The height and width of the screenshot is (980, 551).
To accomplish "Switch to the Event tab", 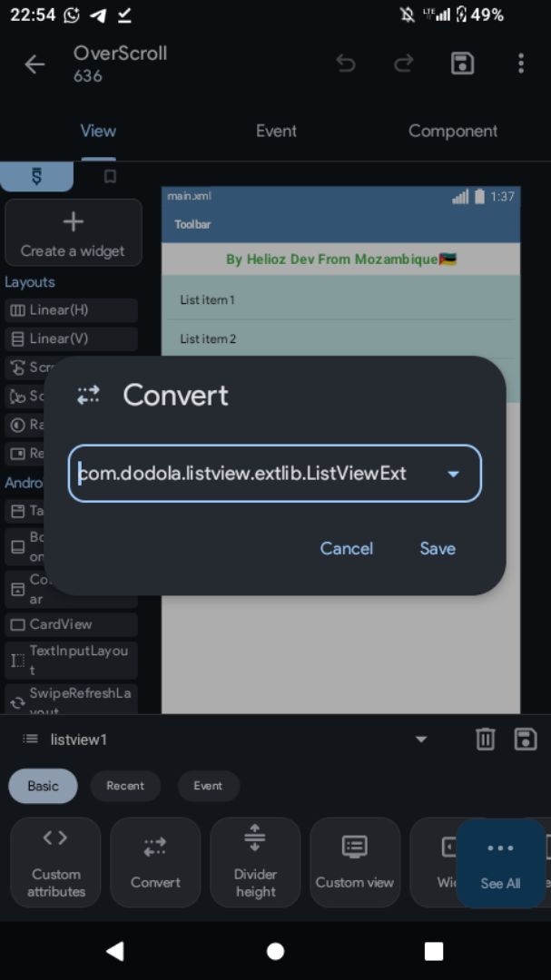I will pyautogui.click(x=276, y=131).
